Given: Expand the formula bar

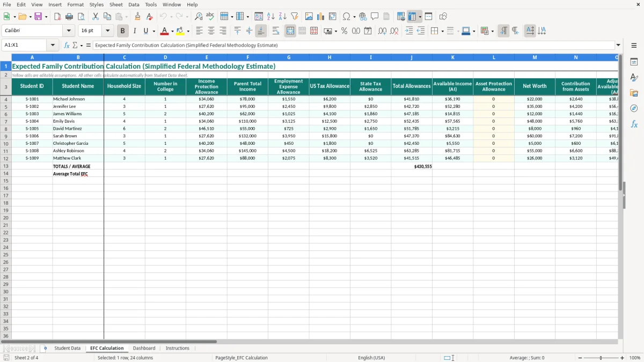Looking at the screenshot, I should pyautogui.click(x=618, y=45).
